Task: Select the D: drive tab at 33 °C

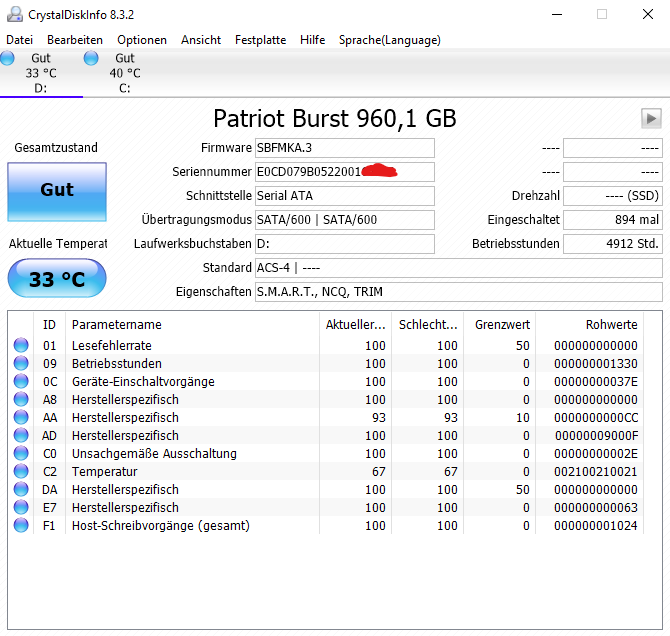Action: [41, 73]
